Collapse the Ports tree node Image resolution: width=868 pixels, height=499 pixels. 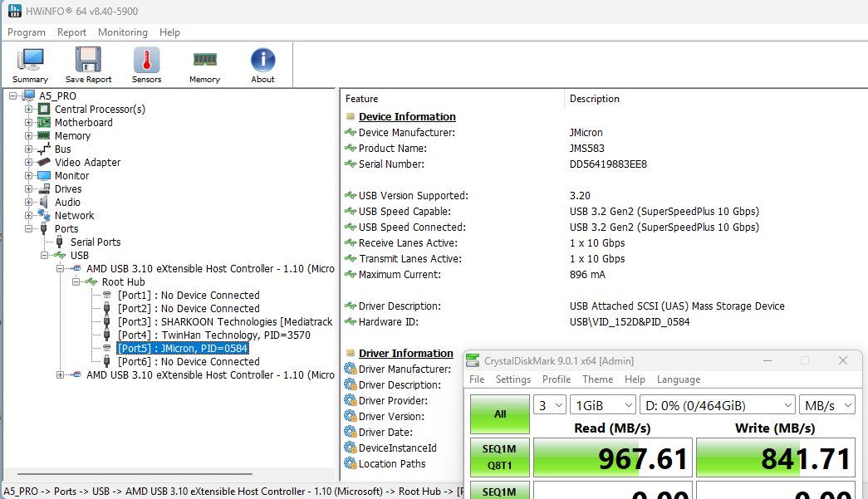tap(29, 229)
